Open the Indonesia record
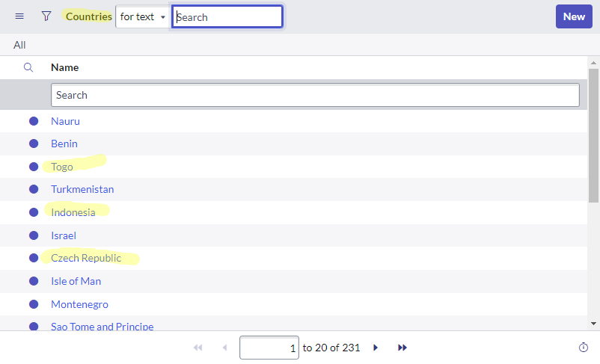600x364 pixels. point(73,212)
